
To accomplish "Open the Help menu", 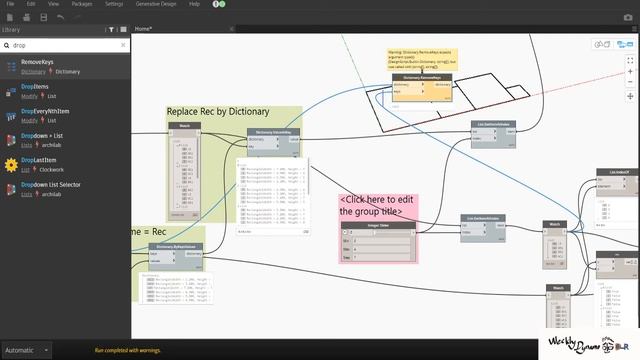I will pos(194,4).
